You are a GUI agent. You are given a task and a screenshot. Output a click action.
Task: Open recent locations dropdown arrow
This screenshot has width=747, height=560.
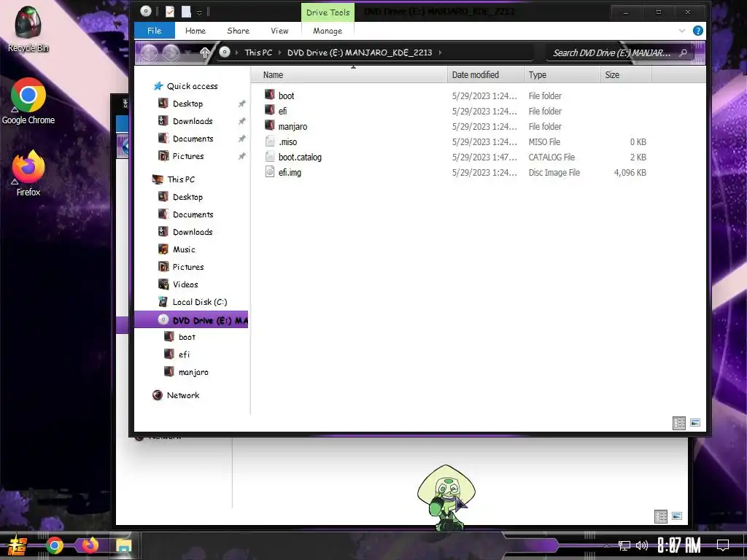[x=189, y=52]
